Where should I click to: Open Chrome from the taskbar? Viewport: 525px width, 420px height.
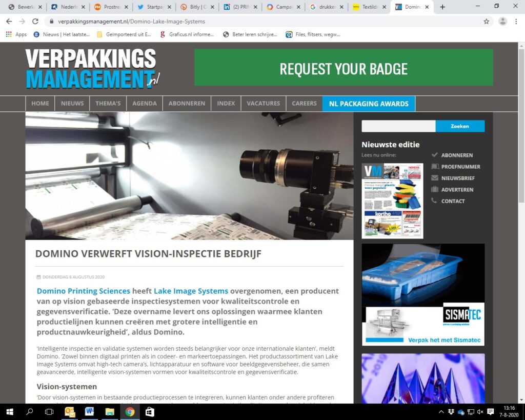(130, 412)
